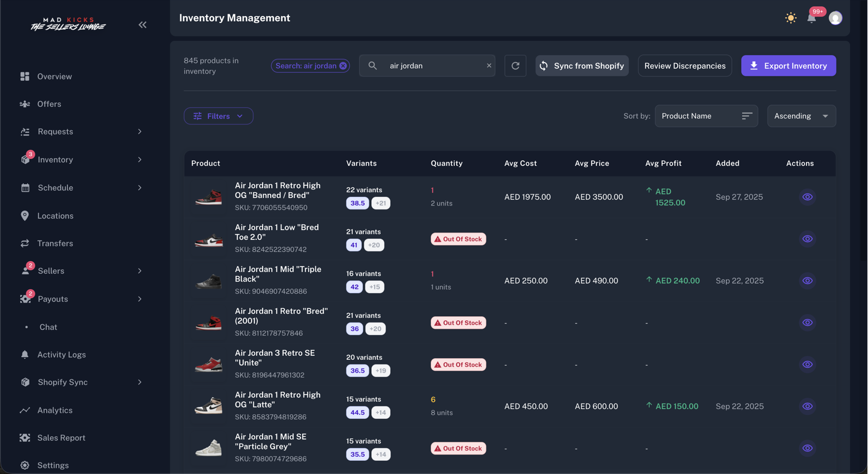Click the Avg Profit column header

(x=663, y=164)
